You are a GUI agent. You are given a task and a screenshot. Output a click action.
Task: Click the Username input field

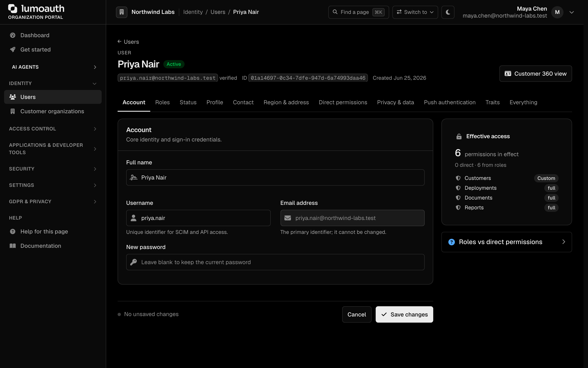point(198,218)
